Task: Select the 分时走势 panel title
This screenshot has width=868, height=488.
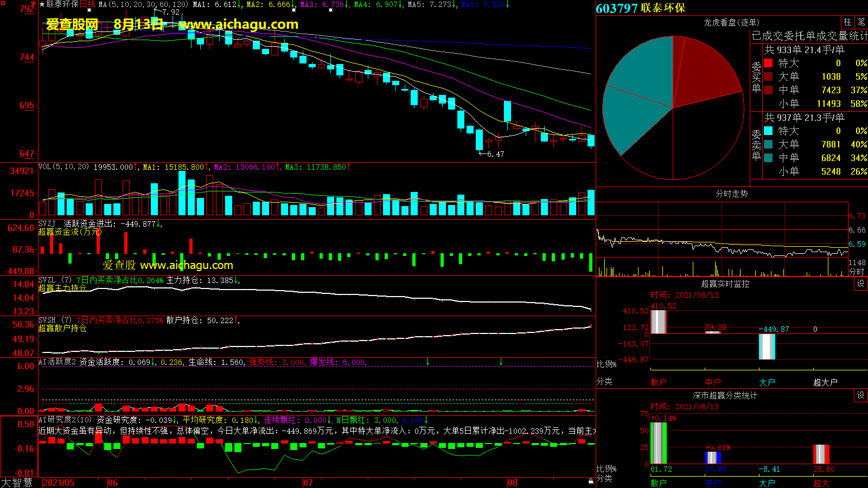Action: coord(731,194)
